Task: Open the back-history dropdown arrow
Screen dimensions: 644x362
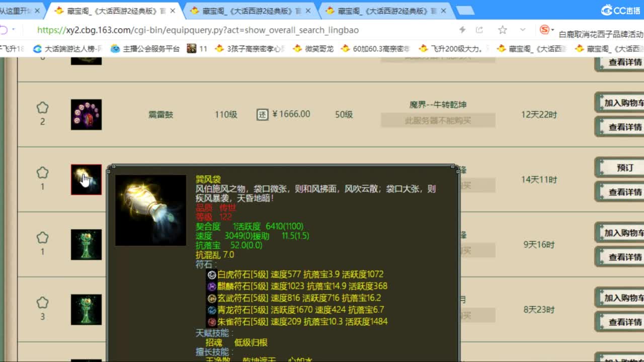Action: pyautogui.click(x=14, y=30)
